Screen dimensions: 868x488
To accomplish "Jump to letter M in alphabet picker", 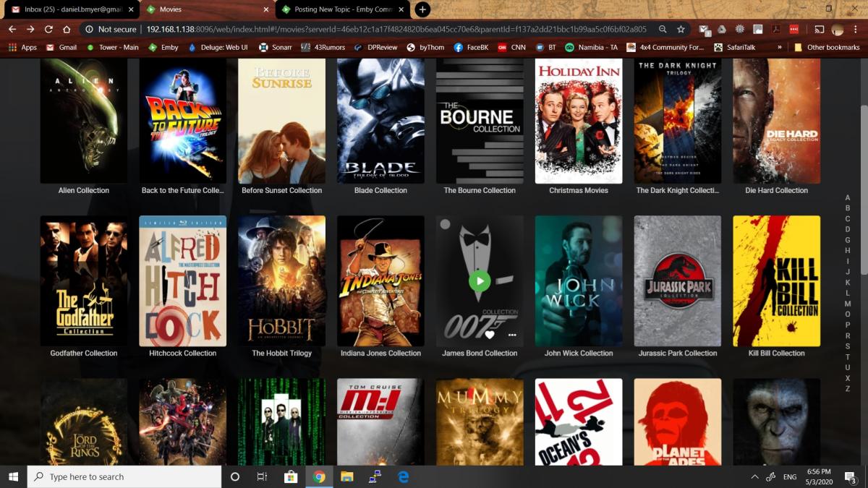I will (848, 304).
